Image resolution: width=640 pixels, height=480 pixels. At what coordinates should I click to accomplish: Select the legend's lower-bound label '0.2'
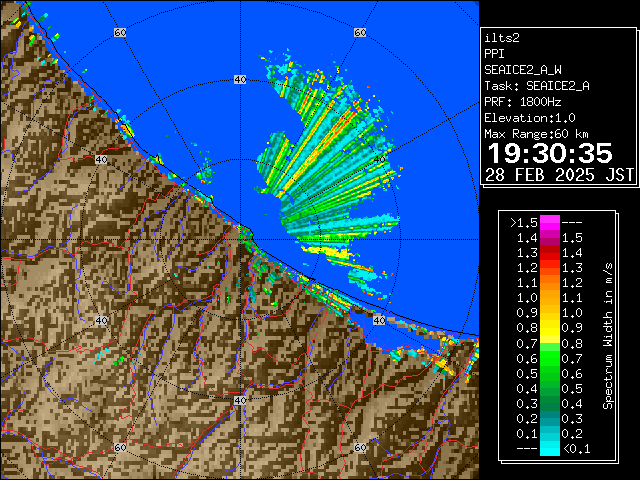click(x=527, y=419)
